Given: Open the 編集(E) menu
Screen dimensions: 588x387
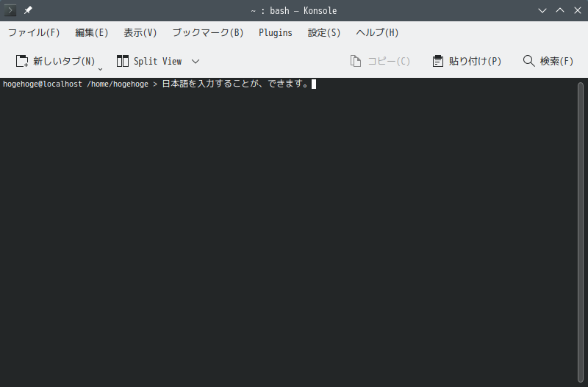Looking at the screenshot, I should click(91, 32).
